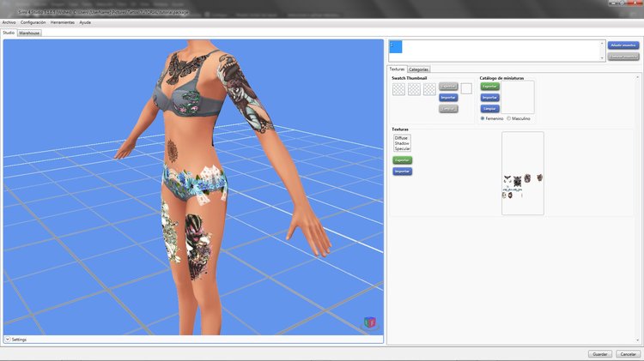Click the second checkered Swatch Thumbnail box
Screen dimensions: 644x361
pyautogui.click(x=414, y=89)
